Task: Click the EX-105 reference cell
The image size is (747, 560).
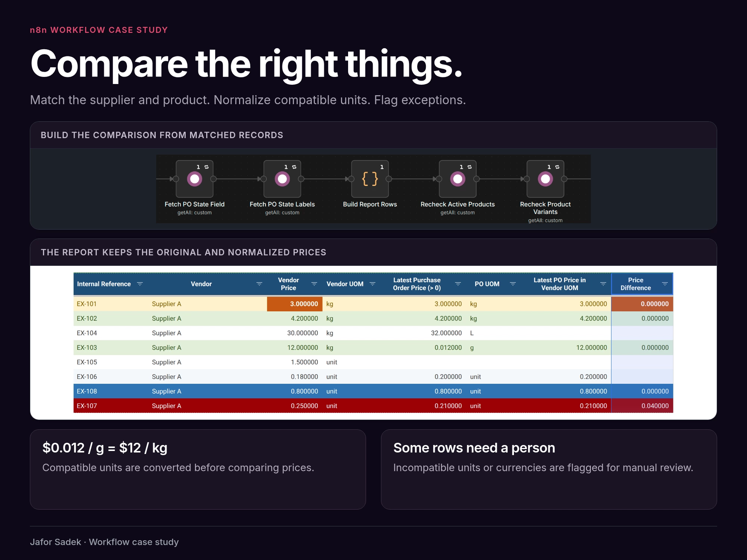Action: [x=111, y=362]
